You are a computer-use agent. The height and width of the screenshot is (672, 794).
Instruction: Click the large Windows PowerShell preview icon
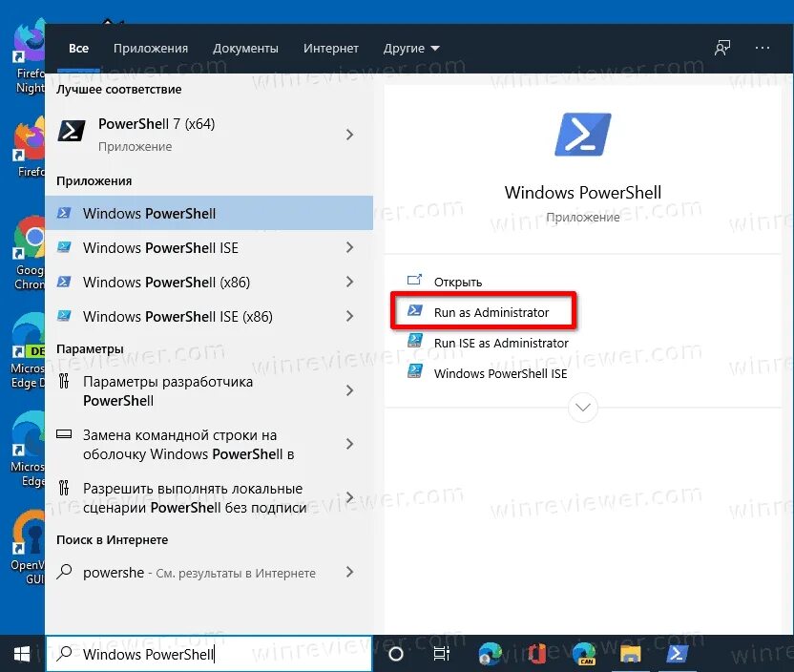click(x=583, y=135)
